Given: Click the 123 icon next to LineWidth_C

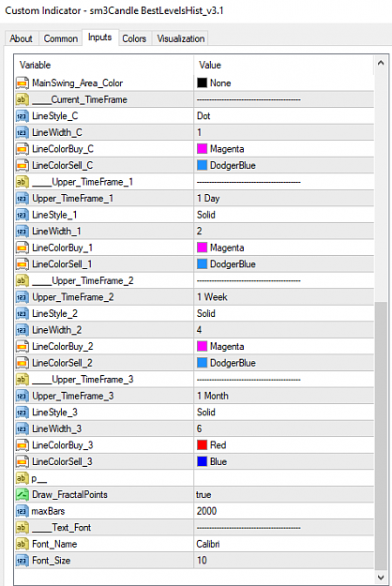Looking at the screenshot, I should pos(23,132).
